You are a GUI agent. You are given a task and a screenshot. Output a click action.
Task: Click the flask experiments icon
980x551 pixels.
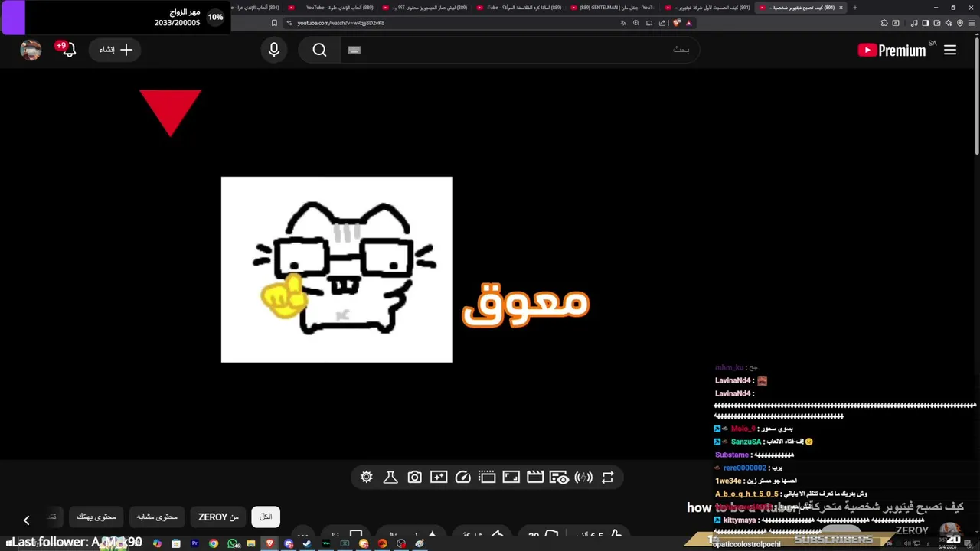tap(390, 478)
